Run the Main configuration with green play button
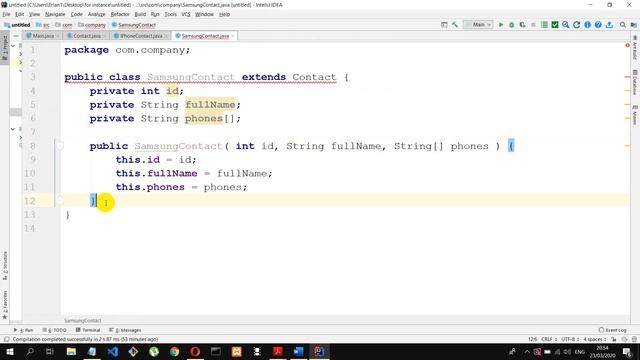 click(501, 25)
